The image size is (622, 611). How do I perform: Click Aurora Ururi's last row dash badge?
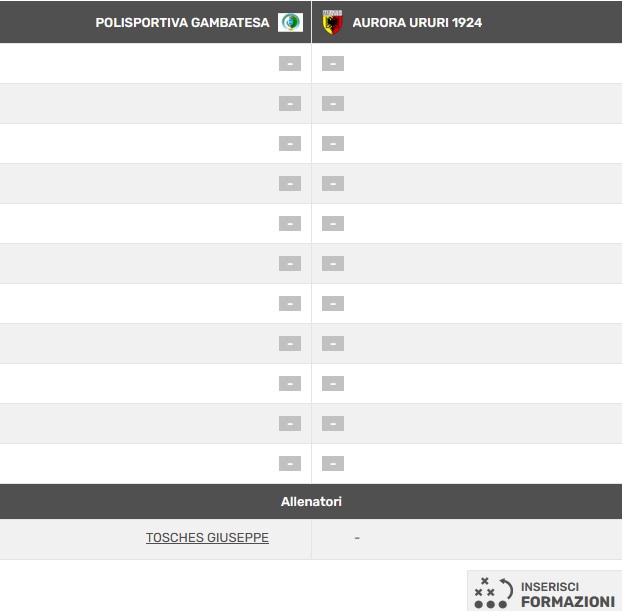click(333, 463)
